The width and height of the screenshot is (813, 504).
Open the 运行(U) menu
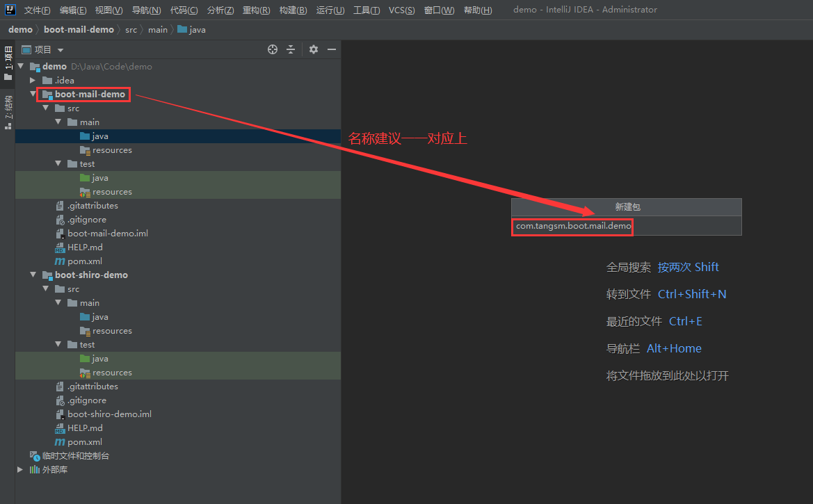tap(330, 10)
